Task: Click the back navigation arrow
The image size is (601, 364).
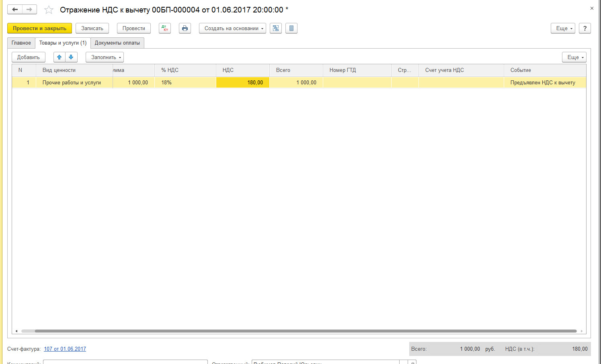Action: click(15, 9)
